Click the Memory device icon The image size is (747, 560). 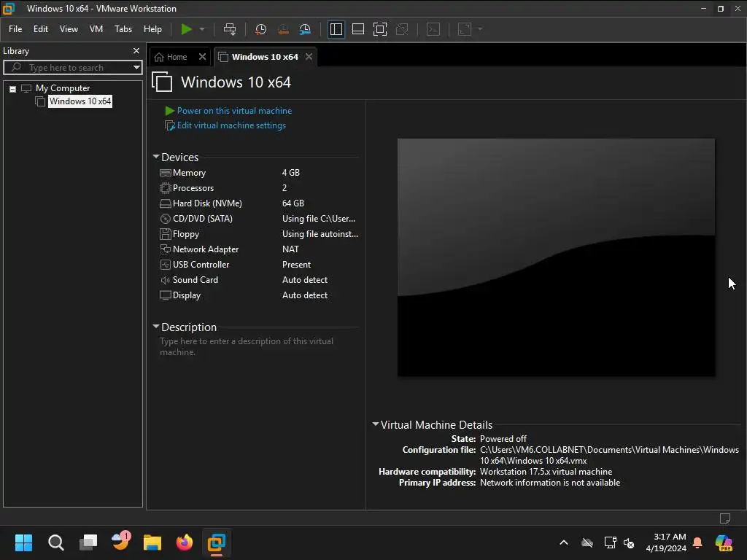pyautogui.click(x=166, y=173)
